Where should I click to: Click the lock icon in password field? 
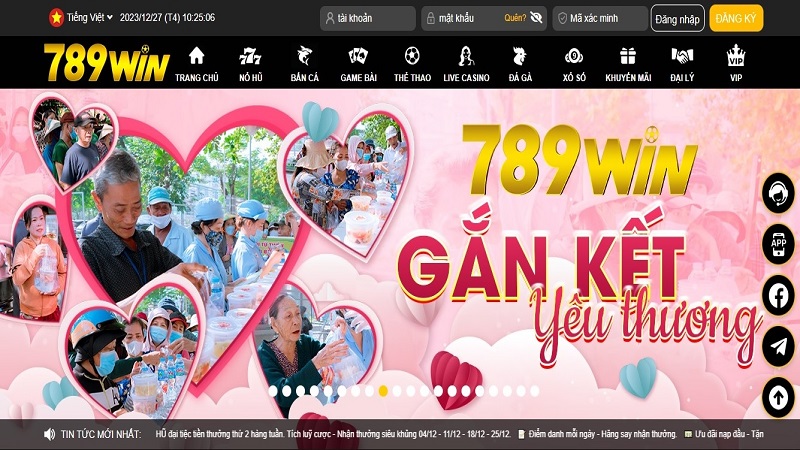click(431, 18)
